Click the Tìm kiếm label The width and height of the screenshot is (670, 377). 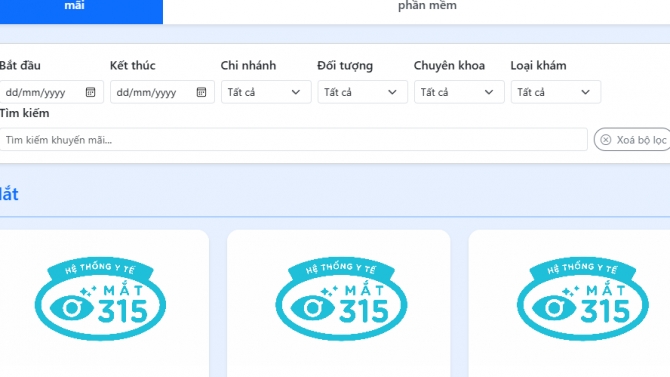(24, 113)
